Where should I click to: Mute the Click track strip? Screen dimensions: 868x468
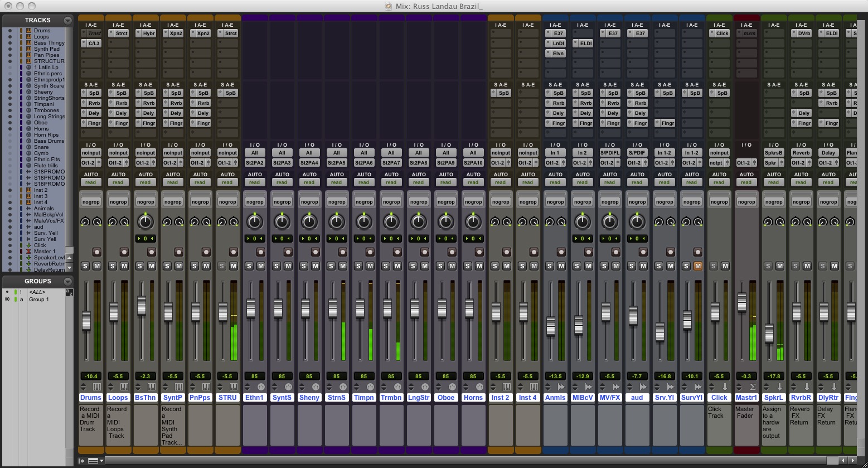(x=725, y=266)
